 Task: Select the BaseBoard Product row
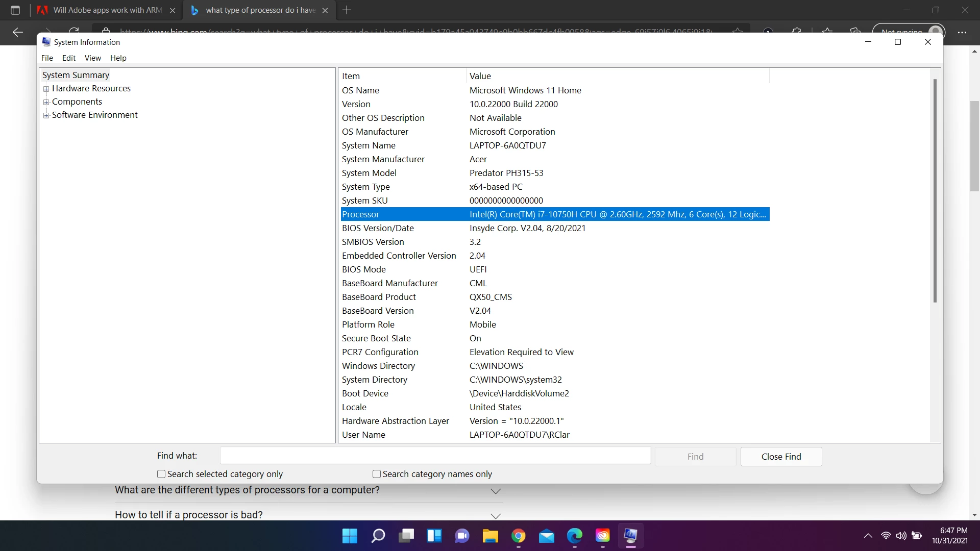point(555,297)
